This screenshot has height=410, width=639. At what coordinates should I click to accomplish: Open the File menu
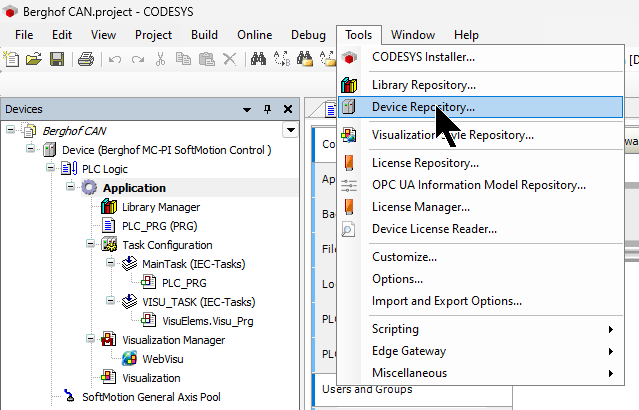(24, 35)
